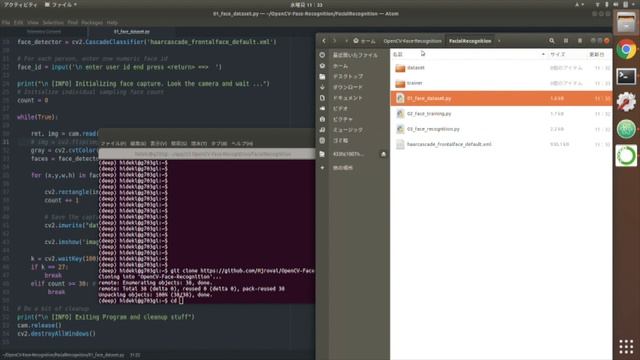640x360 pixels.
Task: Sort files by name column (名前)
Action: pyautogui.click(x=398, y=54)
